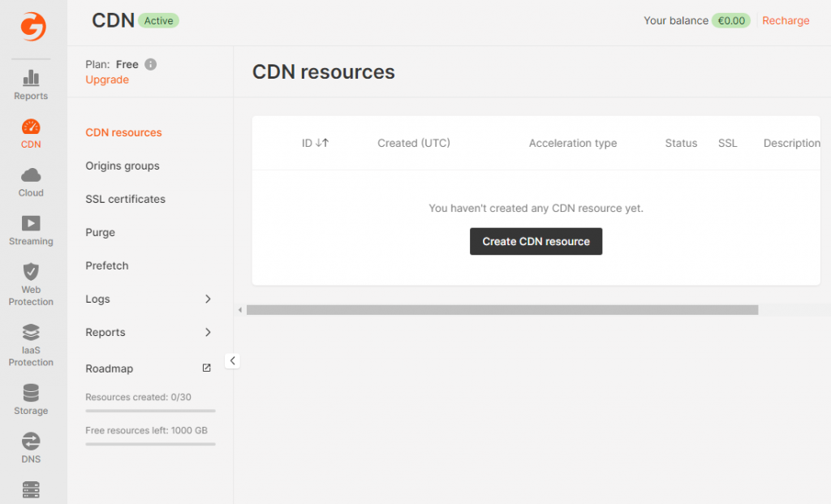This screenshot has width=831, height=504.
Task: Click the Upgrade plan link
Action: (107, 80)
